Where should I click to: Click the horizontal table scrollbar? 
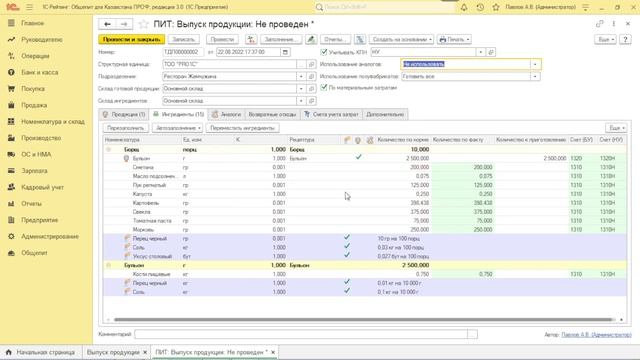click(x=362, y=320)
